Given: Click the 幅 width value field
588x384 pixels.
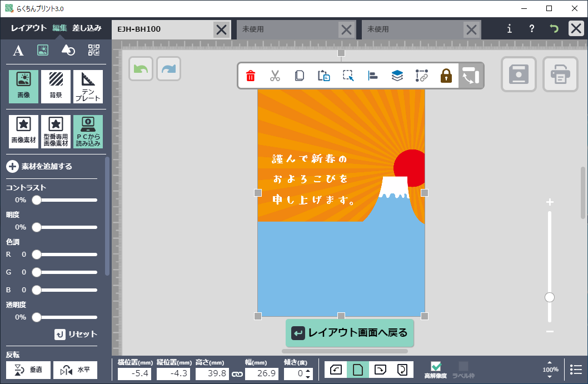Looking at the screenshot, I should (x=262, y=373).
